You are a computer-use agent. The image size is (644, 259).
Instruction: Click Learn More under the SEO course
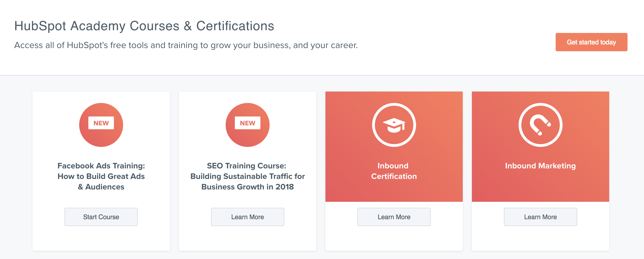tap(247, 217)
